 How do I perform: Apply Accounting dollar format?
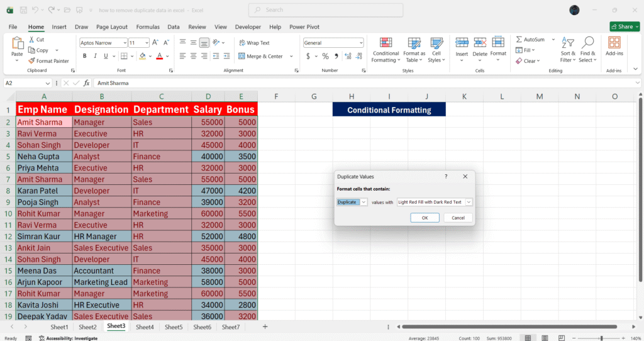click(x=308, y=56)
